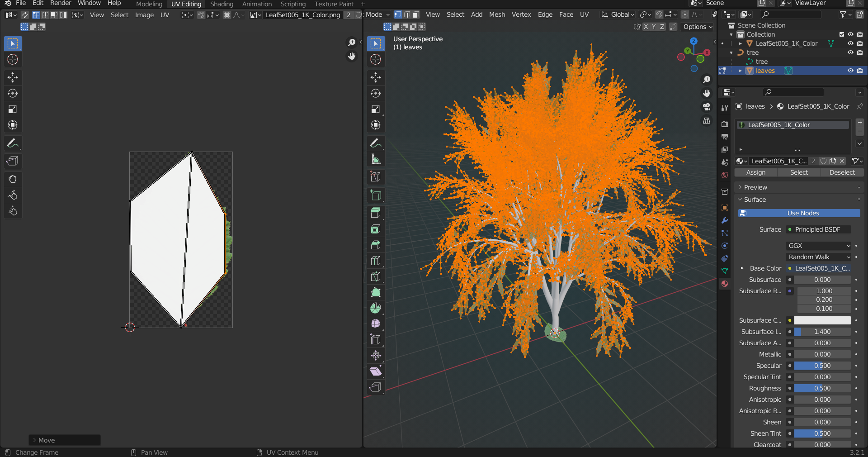The image size is (868, 457).
Task: Open the GGX distribution dropdown
Action: [x=819, y=246]
